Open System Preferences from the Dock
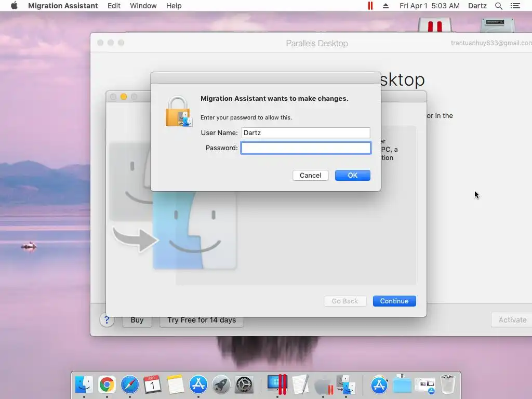Screen dimensions: 532x399 tap(244, 385)
